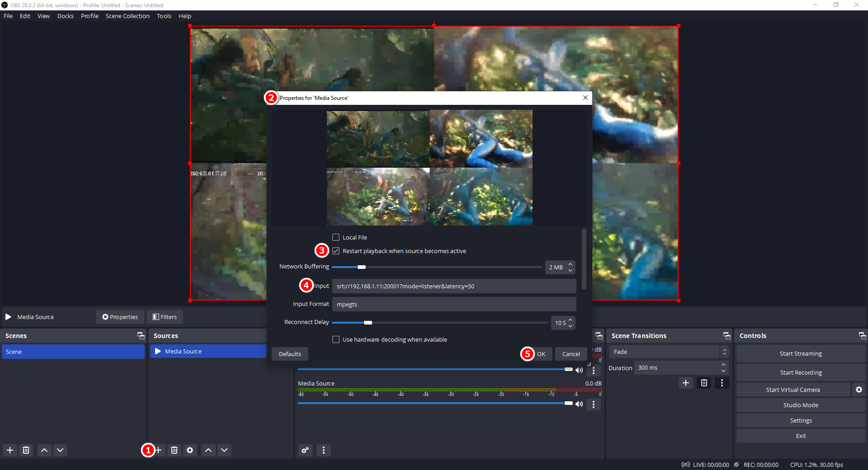Select Media Source in Sources list
This screenshot has height=470, width=868.
click(208, 351)
